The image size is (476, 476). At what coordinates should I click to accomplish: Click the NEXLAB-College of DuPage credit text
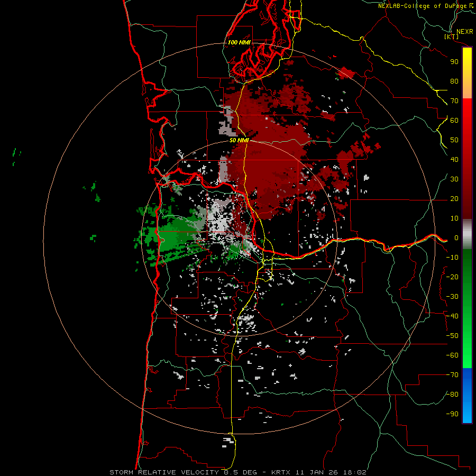[422, 6]
